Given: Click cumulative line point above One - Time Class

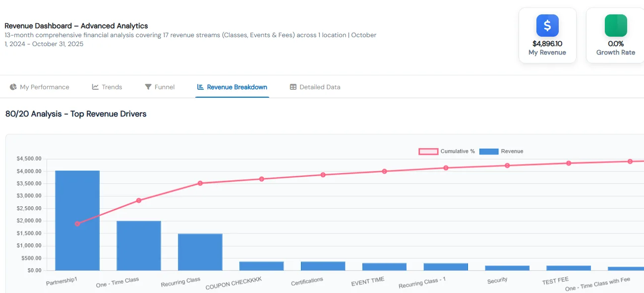Looking at the screenshot, I should 139,200.
